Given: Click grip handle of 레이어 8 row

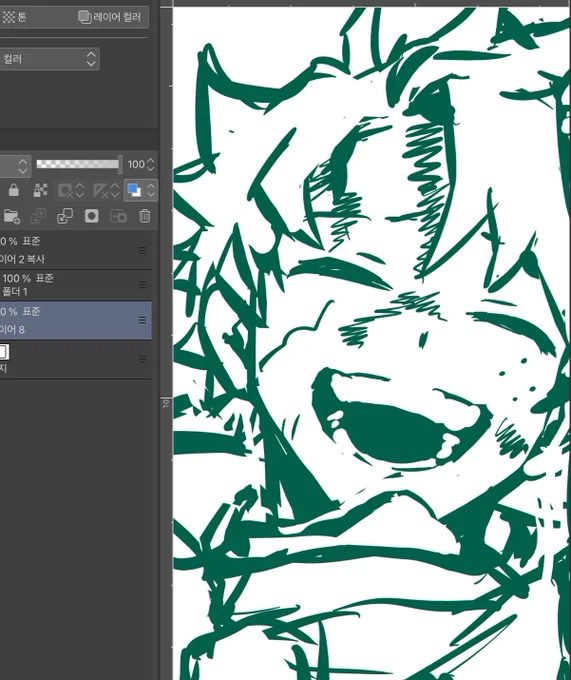Looking at the screenshot, I should click(x=142, y=320).
